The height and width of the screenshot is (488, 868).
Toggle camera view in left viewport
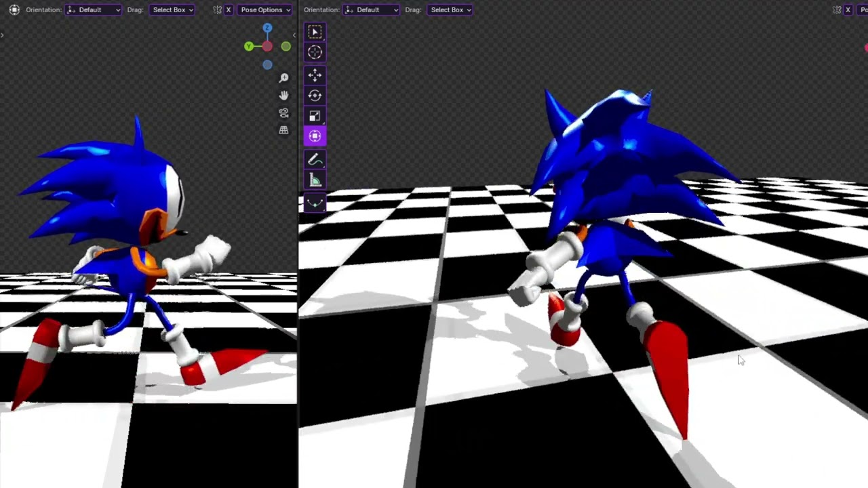tap(283, 113)
